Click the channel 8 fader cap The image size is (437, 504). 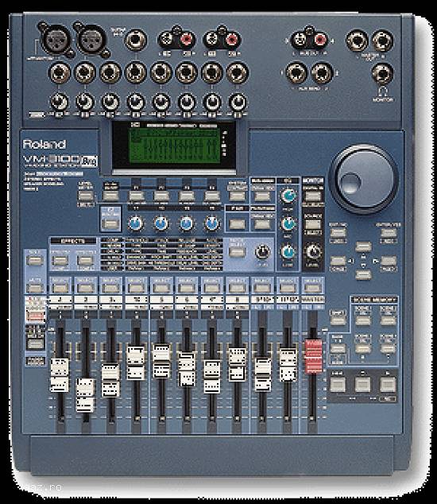(x=237, y=365)
